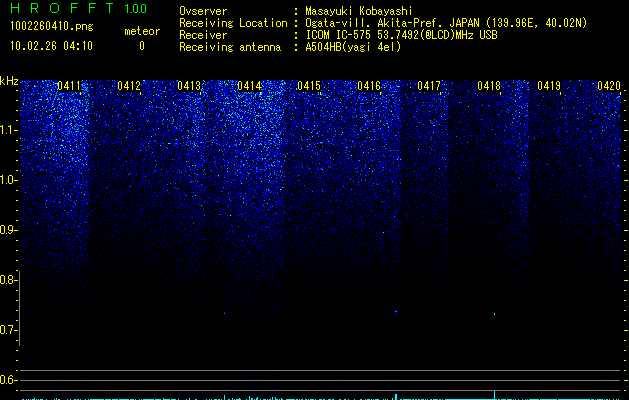629x400 pixels.
Task: Click the observer name Masayuki Kobayashi
Action: pyautogui.click(x=359, y=11)
